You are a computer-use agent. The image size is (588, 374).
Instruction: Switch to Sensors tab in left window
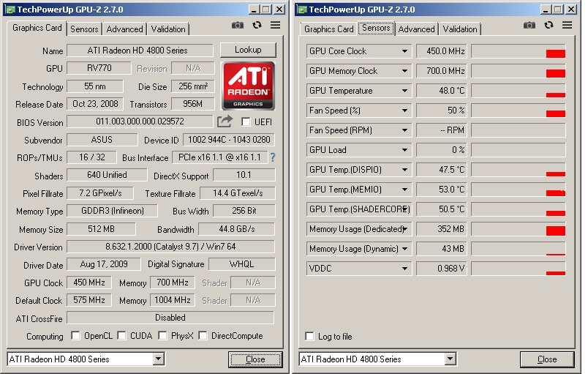[84, 29]
